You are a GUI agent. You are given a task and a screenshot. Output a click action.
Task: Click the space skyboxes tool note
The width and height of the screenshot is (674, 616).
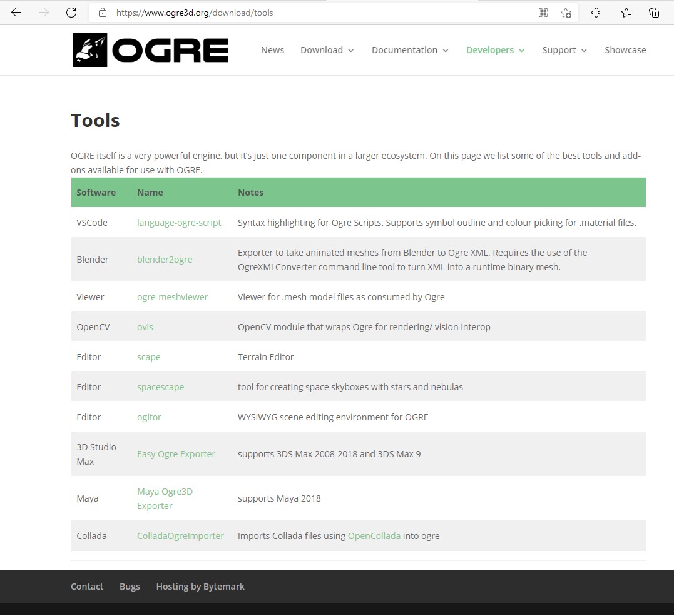pyautogui.click(x=350, y=387)
